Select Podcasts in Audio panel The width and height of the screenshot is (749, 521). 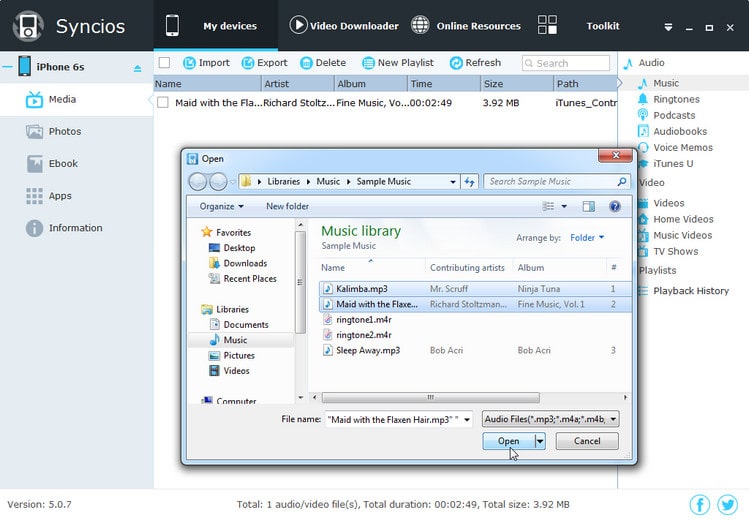pos(674,115)
